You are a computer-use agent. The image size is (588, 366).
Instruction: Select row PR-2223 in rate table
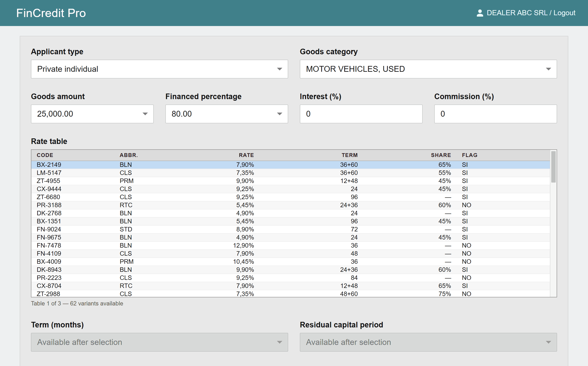click(290, 278)
